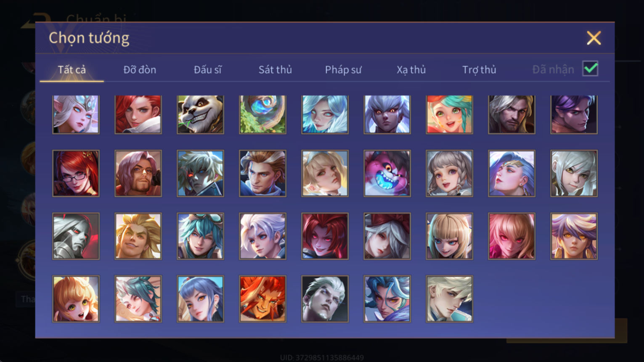644x362 pixels.
Task: Show the Pháp sư hero category
Action: point(343,70)
